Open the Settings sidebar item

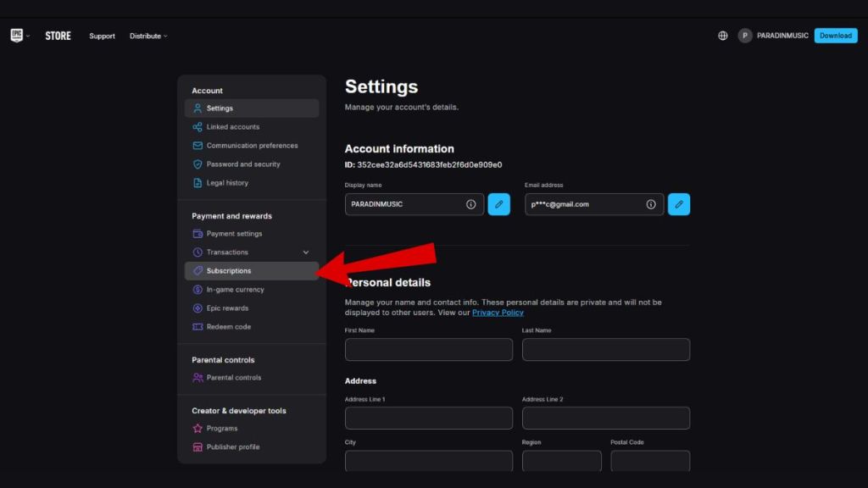pyautogui.click(x=252, y=108)
